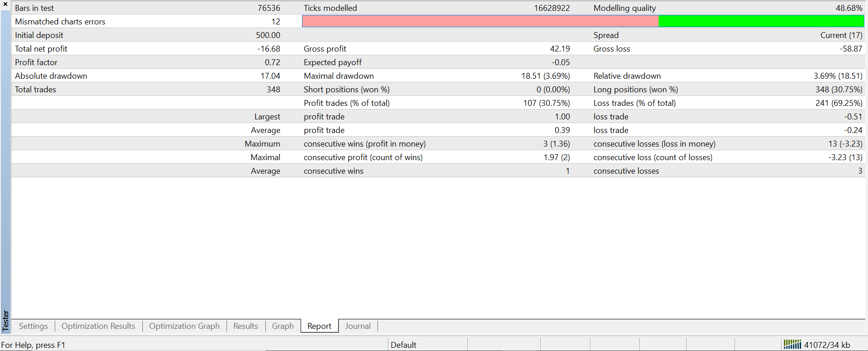The image size is (868, 351).
Task: Click the Modelling quality label
Action: (625, 8)
